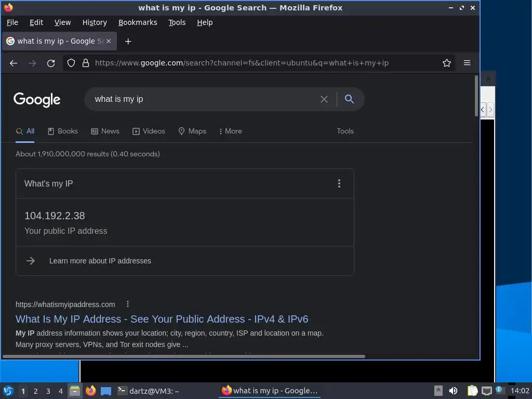
Task: Open options for What's my IP card
Action: tap(339, 183)
